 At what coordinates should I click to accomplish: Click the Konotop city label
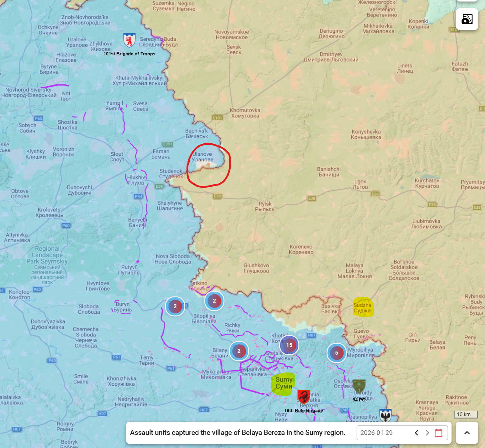click(19, 294)
